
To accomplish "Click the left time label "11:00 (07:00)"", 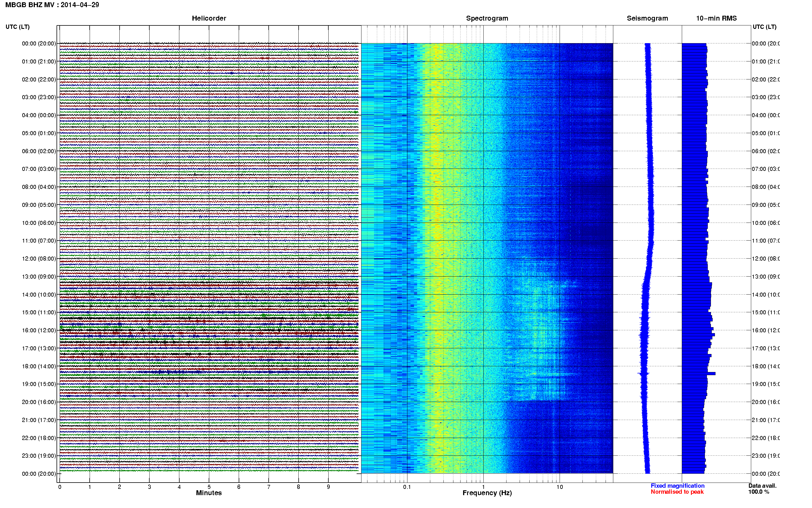I will click(x=39, y=241).
